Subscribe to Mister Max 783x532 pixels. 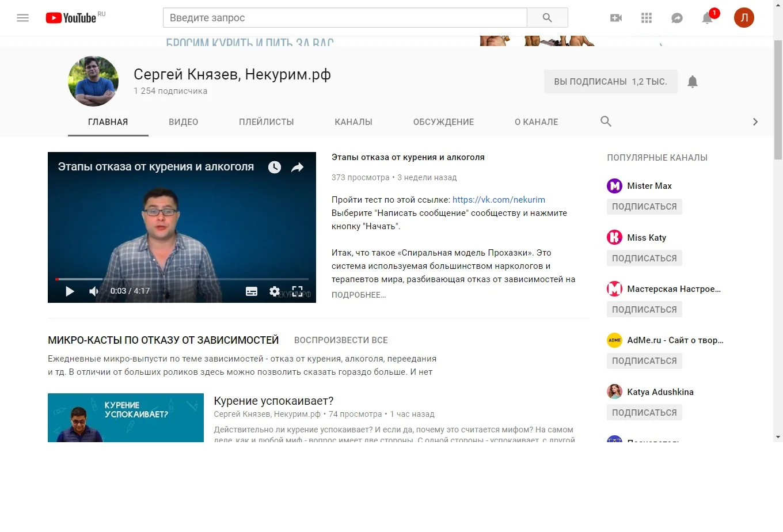644,207
